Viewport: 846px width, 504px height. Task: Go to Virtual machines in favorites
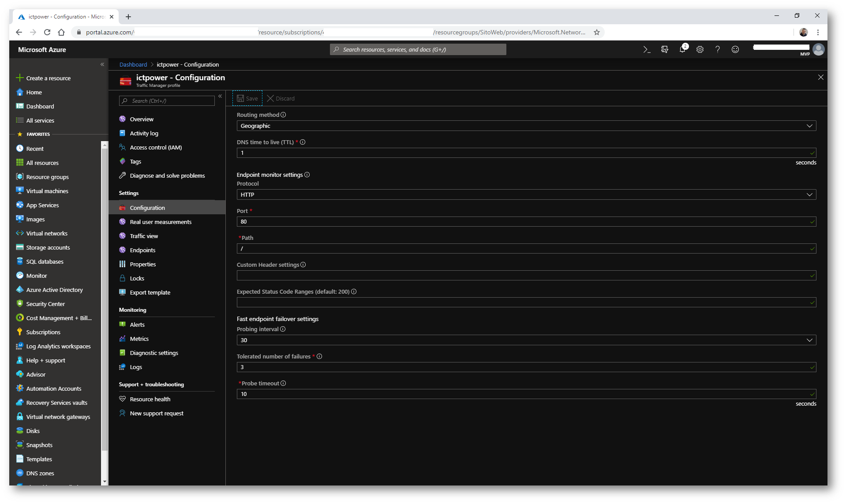click(47, 191)
